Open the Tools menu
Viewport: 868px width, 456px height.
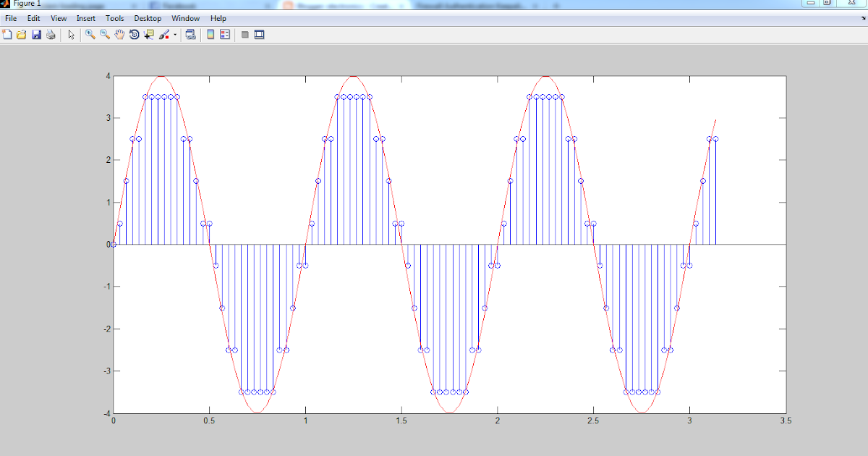(x=114, y=18)
